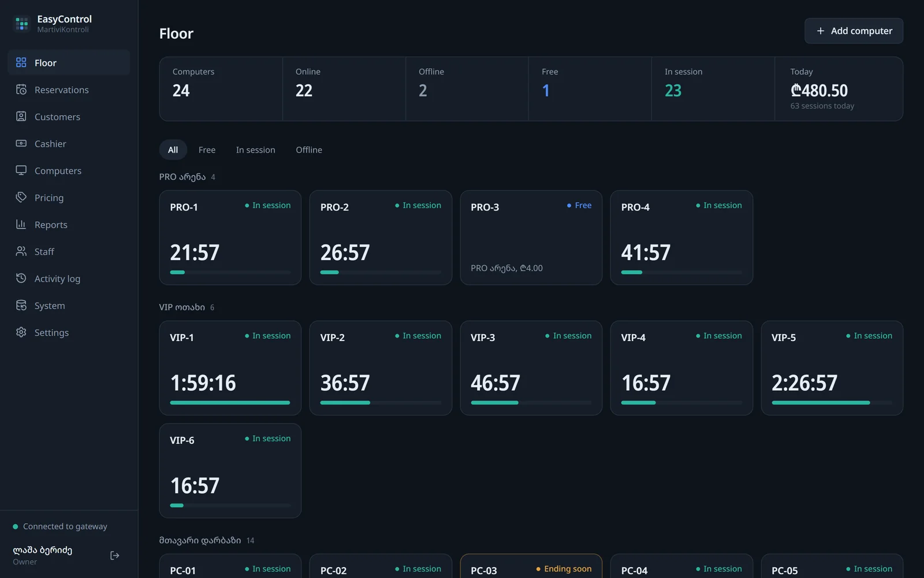Image resolution: width=924 pixels, height=578 pixels.
Task: Open the Activity log page
Action: pos(69,279)
